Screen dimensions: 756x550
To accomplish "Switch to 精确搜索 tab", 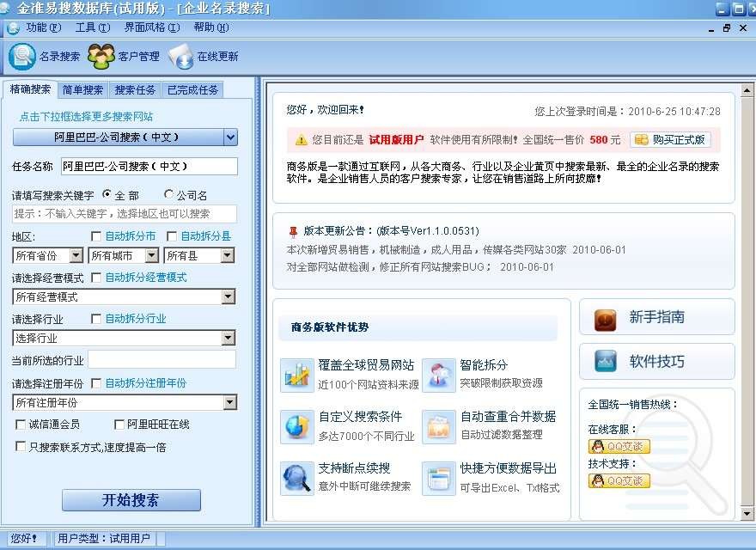I will 30,89.
